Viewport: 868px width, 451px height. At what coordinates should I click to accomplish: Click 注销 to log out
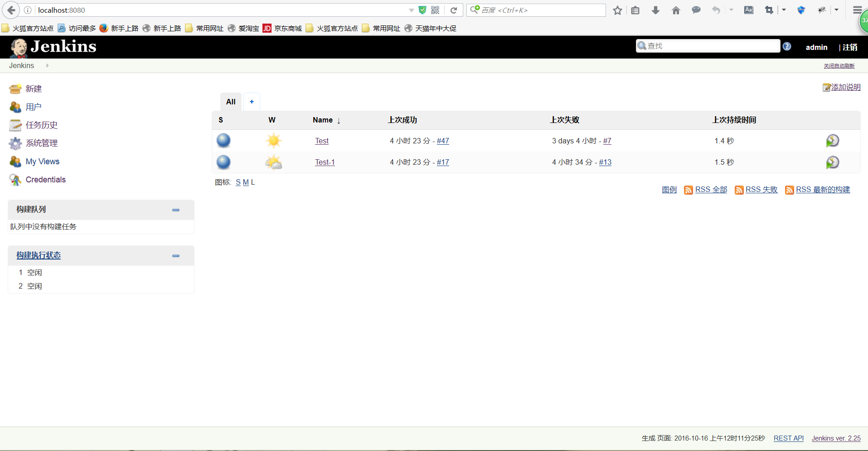850,47
